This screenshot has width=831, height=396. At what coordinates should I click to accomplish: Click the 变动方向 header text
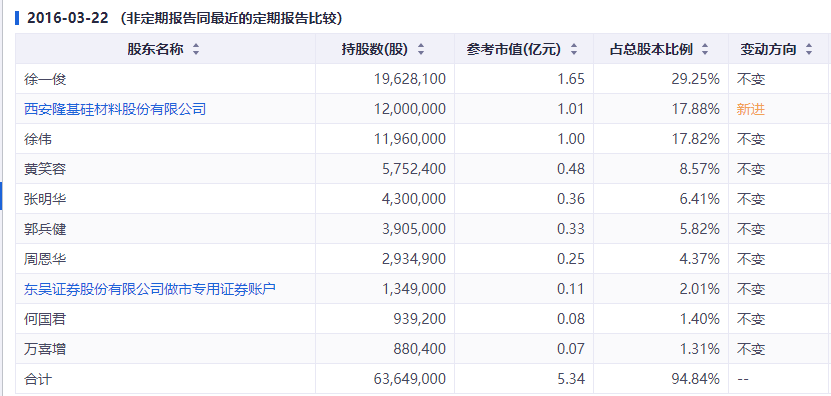[768, 50]
